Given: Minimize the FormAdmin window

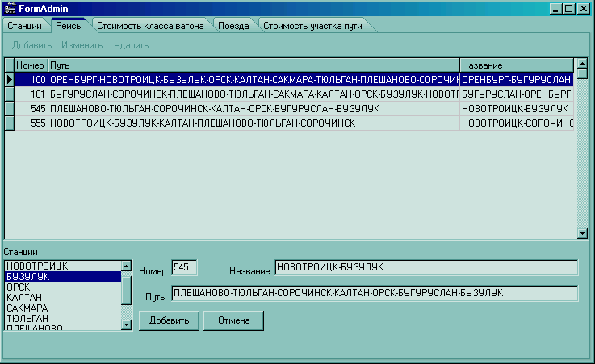Looking at the screenshot, I should (555, 9).
